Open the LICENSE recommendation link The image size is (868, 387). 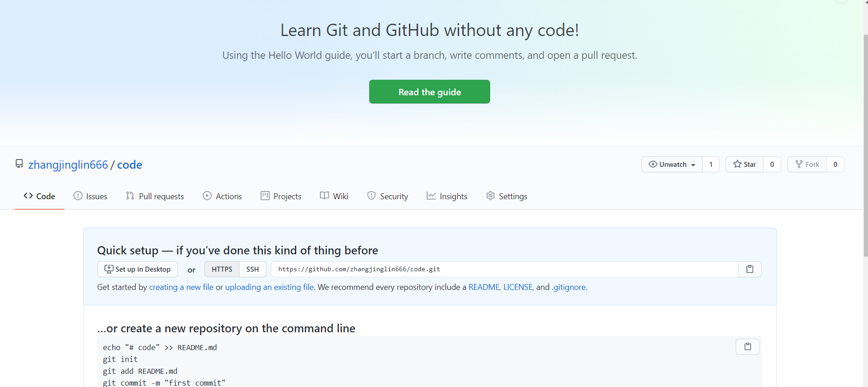click(x=518, y=287)
